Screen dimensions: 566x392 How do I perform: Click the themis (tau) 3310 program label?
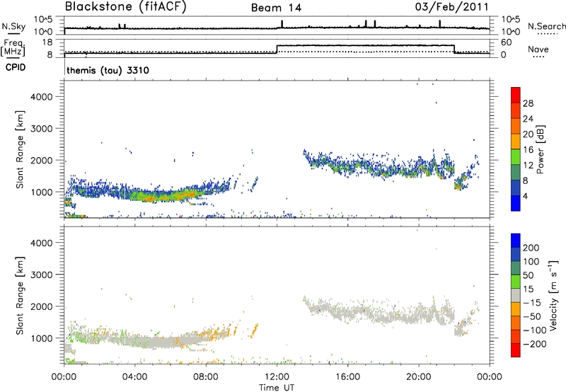[108, 70]
